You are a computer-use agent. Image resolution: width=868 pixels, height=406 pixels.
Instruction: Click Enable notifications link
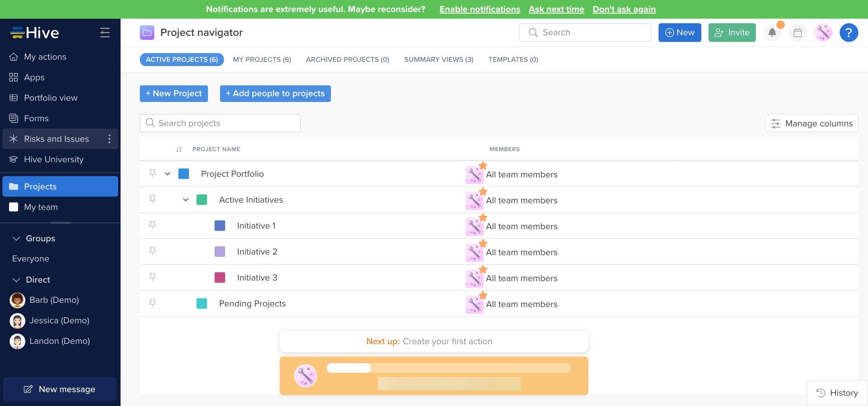[x=480, y=9]
